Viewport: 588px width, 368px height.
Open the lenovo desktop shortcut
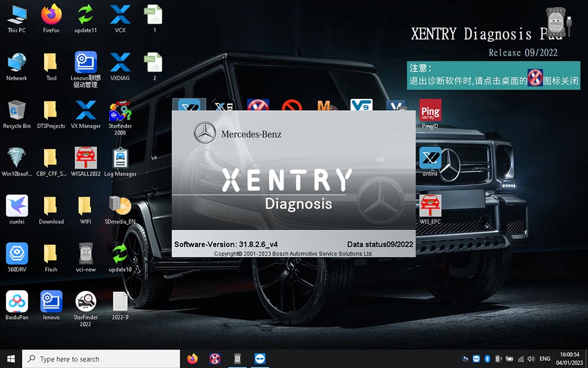pos(51,305)
